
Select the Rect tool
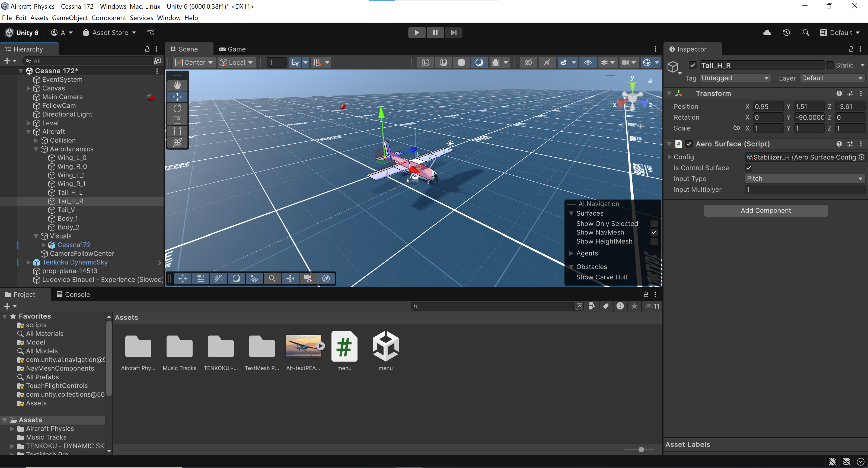(x=177, y=131)
